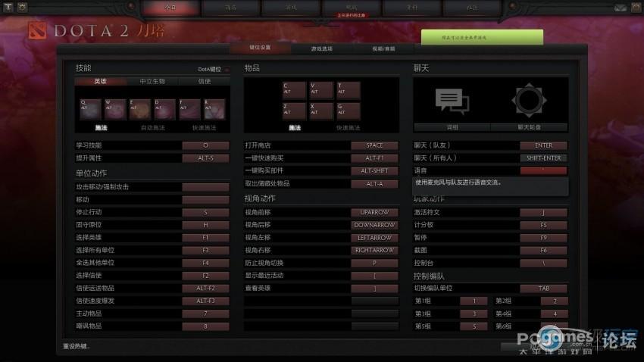Click the Z item slot
644x362 pixels.
pyautogui.click(x=294, y=111)
